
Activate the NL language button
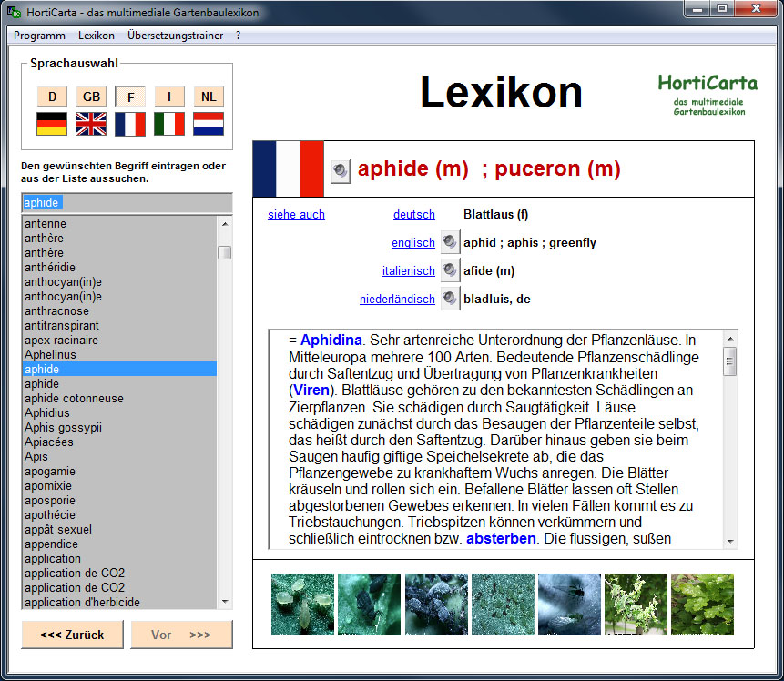209,97
